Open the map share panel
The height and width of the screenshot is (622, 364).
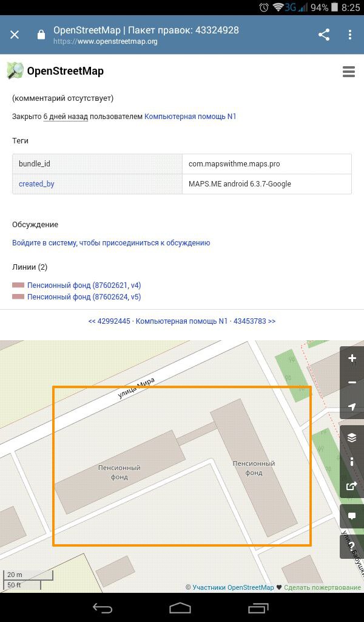click(x=352, y=486)
